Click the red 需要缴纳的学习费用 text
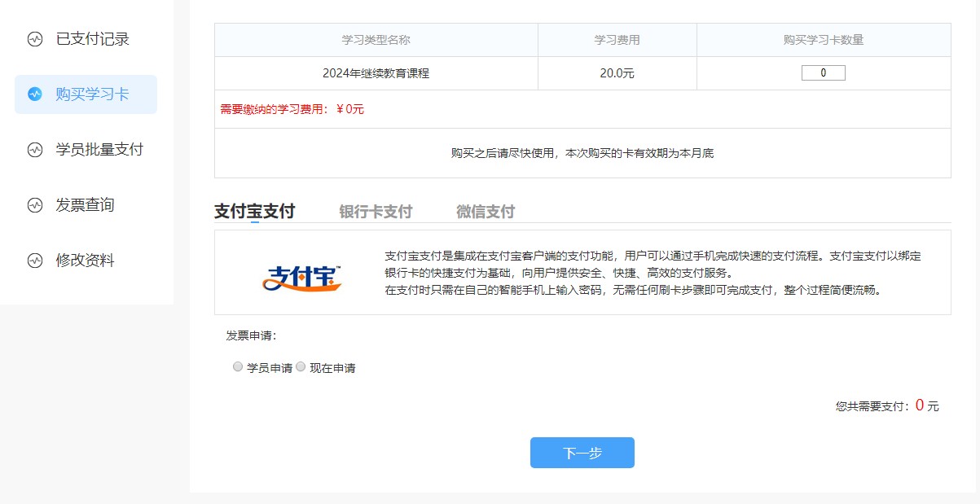The image size is (980, 504). click(292, 109)
